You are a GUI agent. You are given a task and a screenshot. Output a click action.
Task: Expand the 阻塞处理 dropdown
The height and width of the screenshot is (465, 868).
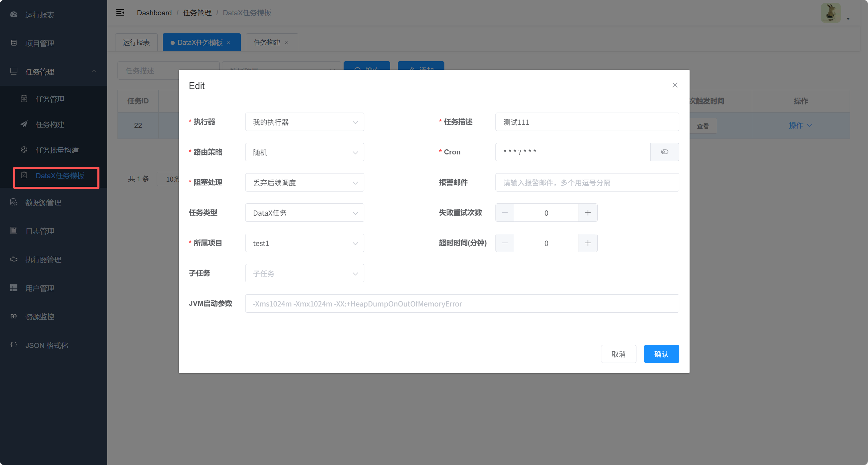[x=304, y=183]
